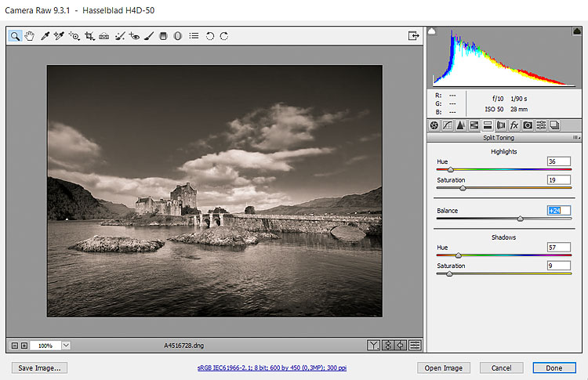This screenshot has width=588, height=380.
Task: Select the Graduated Filter tool
Action: [x=163, y=36]
